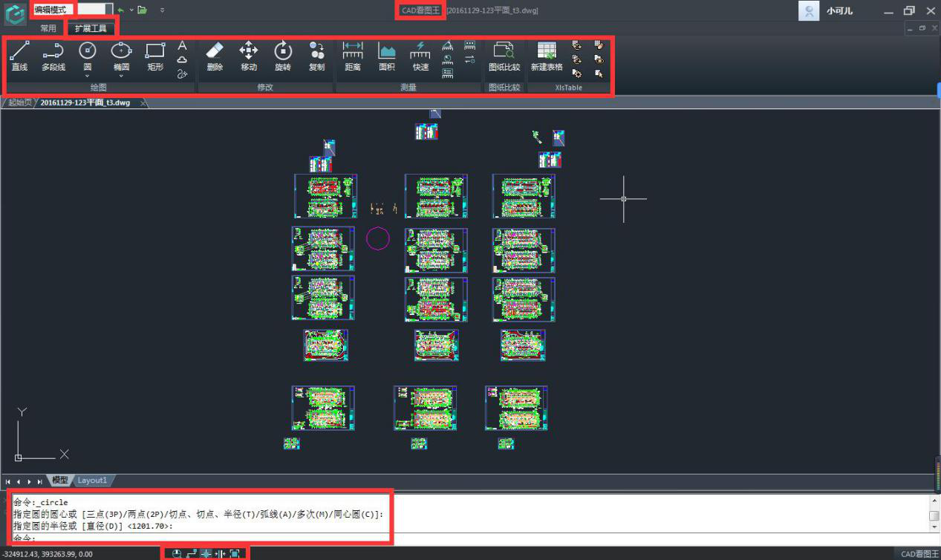Activate the 移动 move tool
Image resolution: width=941 pixels, height=560 pixels.
coord(248,56)
